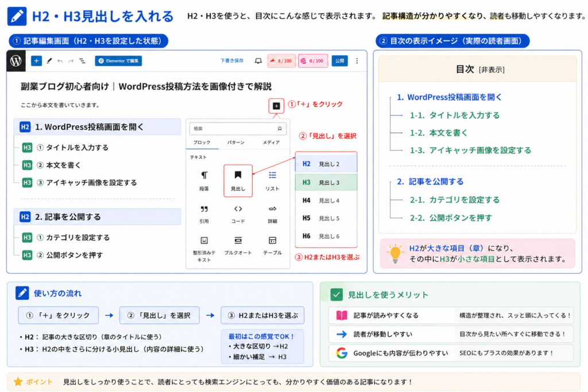Click the green checkmark icon by 見出しを使うメリット
This screenshot has height=392, width=588.
tap(336, 294)
